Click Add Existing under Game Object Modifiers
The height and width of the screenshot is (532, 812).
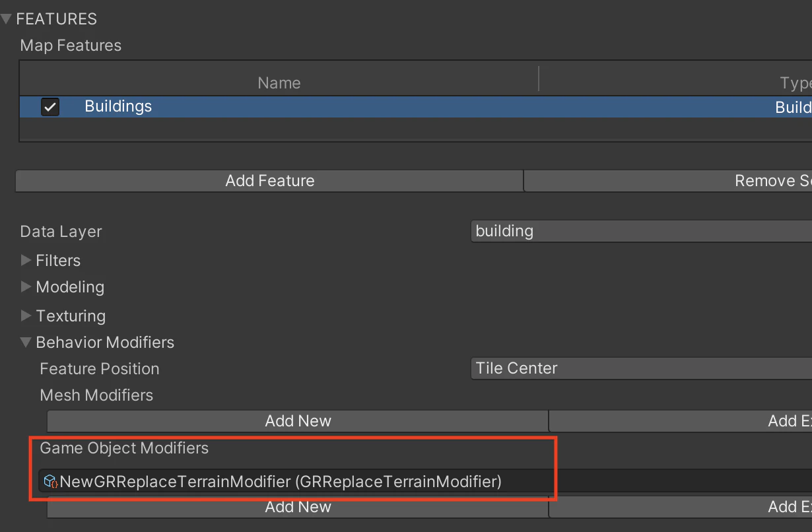click(x=681, y=507)
